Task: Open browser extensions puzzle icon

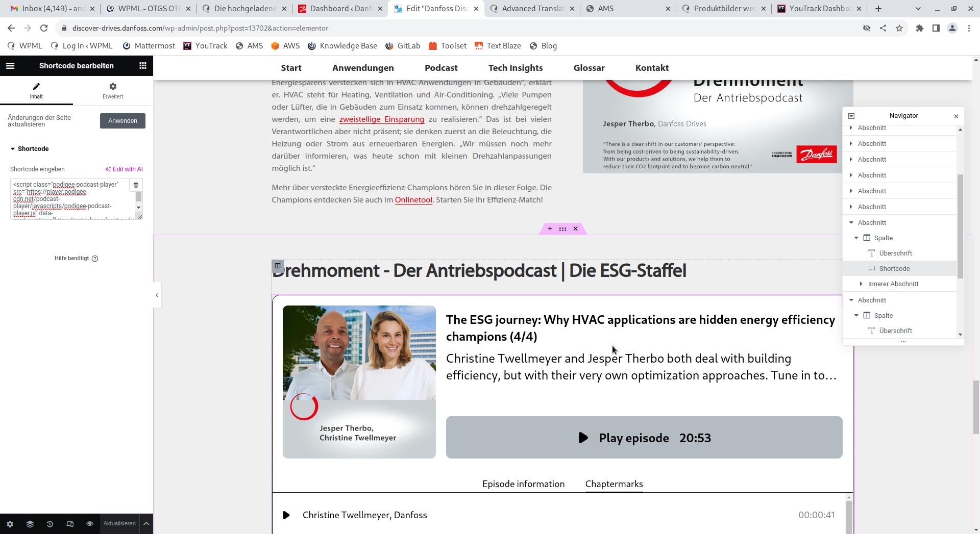Action: tap(920, 28)
